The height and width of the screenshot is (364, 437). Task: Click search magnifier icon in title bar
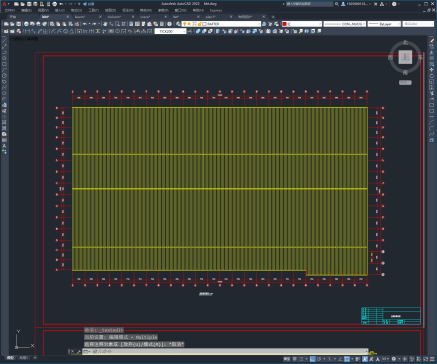[x=337, y=4]
